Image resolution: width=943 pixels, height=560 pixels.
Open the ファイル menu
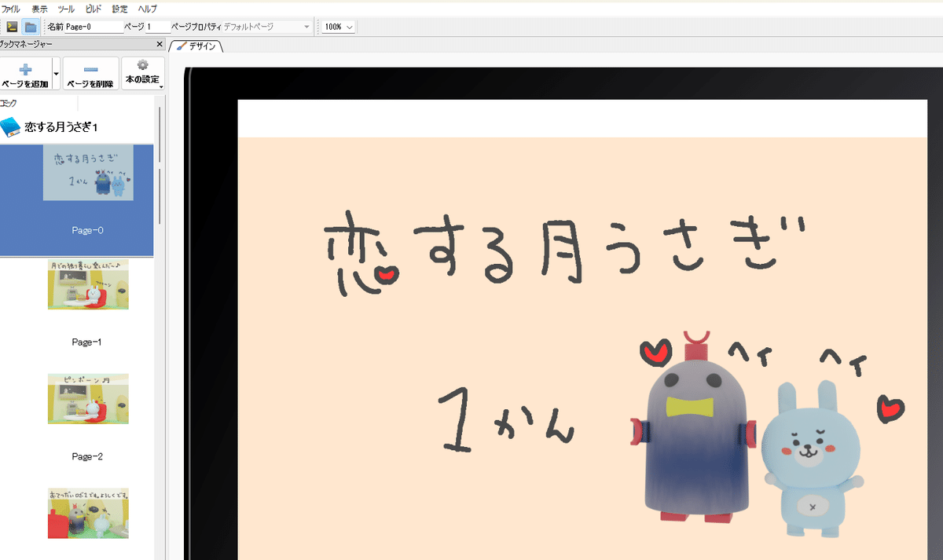pyautogui.click(x=12, y=9)
